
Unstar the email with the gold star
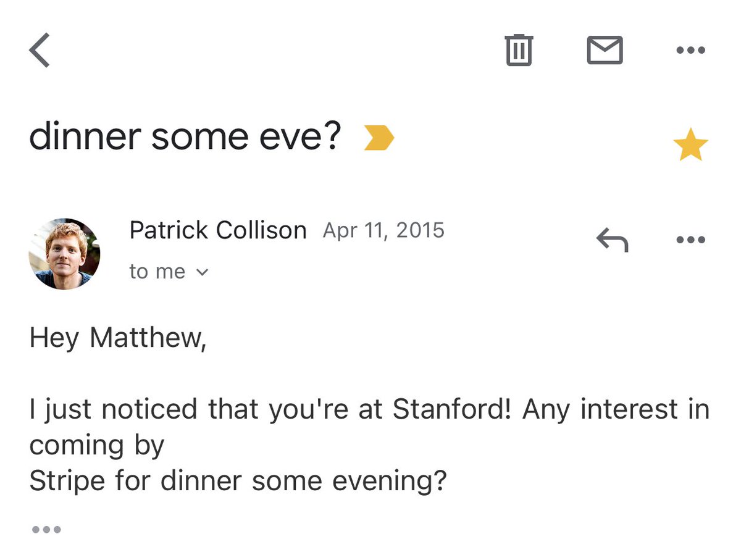[x=690, y=146]
